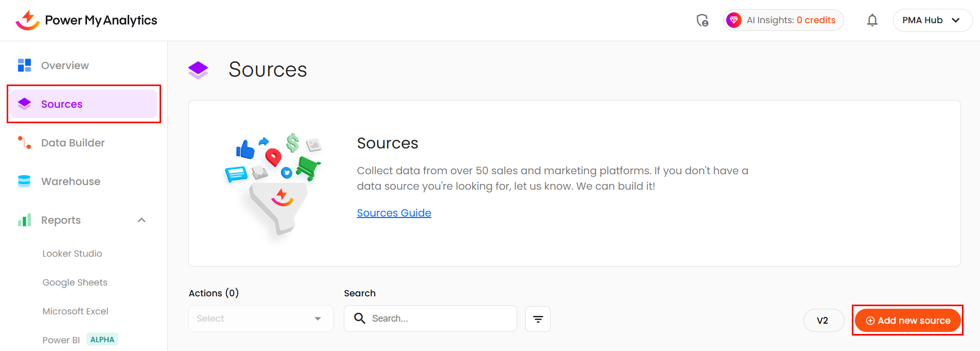Click the AI Insights gem icon
The image size is (980, 351).
point(733,20)
